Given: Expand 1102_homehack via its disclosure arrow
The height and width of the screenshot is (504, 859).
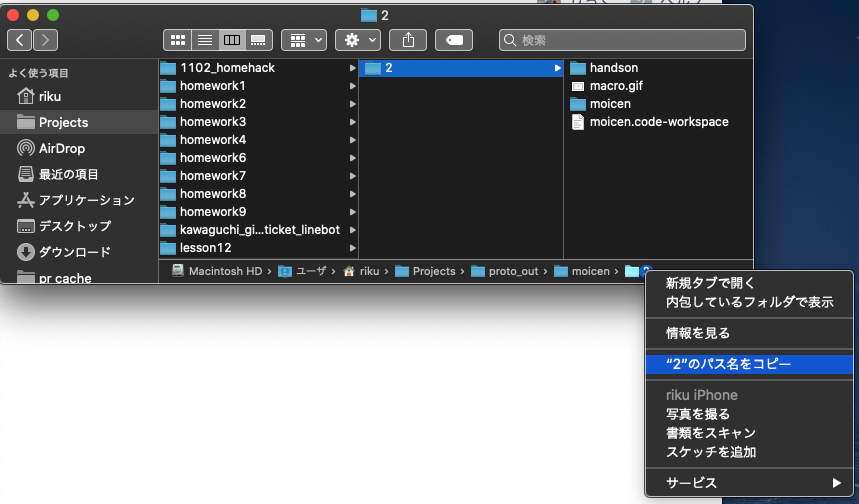Looking at the screenshot, I should point(353,68).
